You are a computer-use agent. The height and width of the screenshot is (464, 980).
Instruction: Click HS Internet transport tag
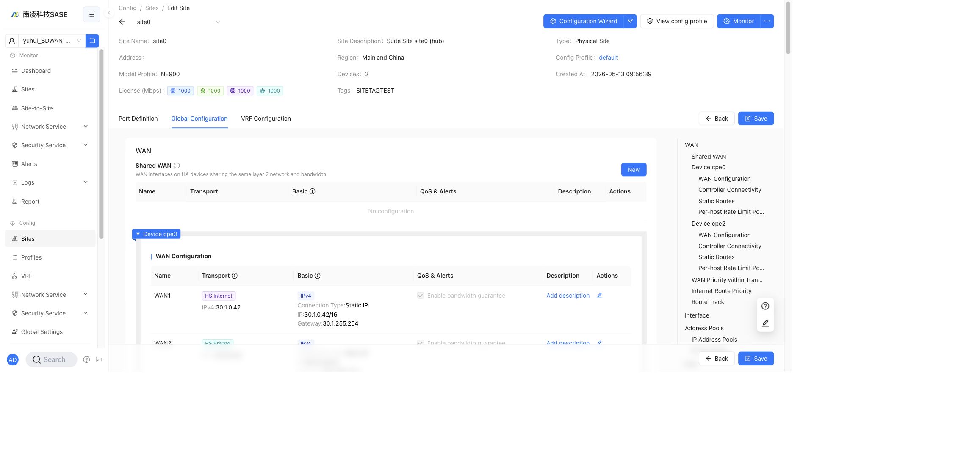(219, 296)
